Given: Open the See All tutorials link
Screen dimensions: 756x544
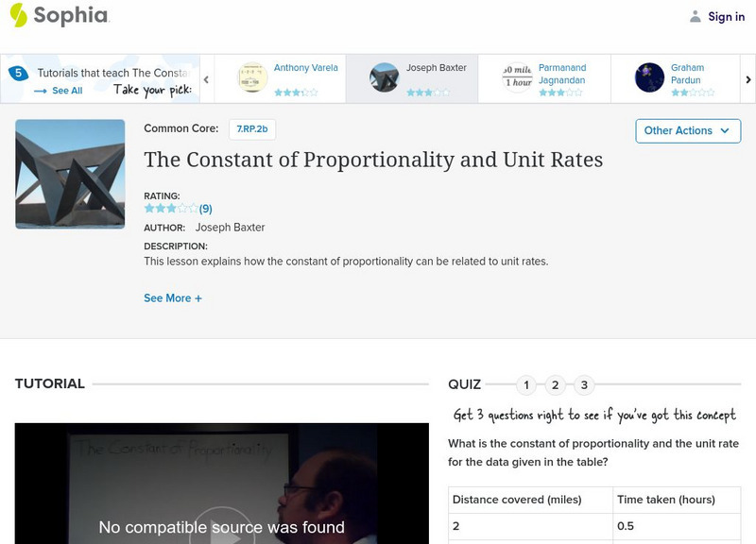Looking at the screenshot, I should (x=67, y=91).
